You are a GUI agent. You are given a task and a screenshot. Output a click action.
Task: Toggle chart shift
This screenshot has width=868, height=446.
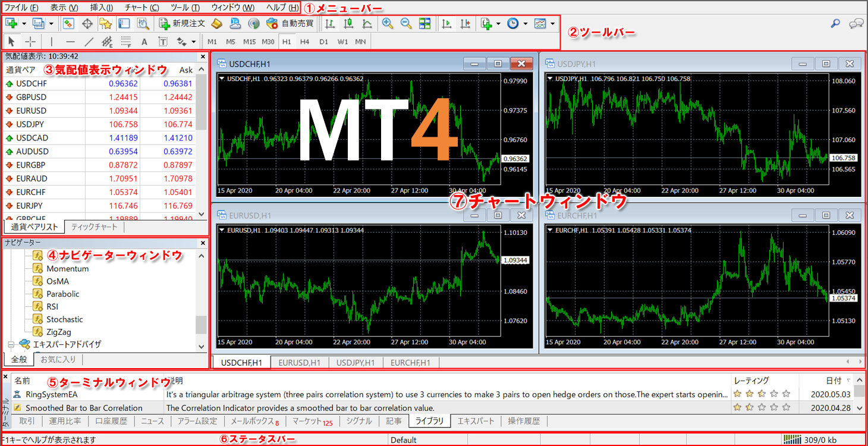click(465, 24)
